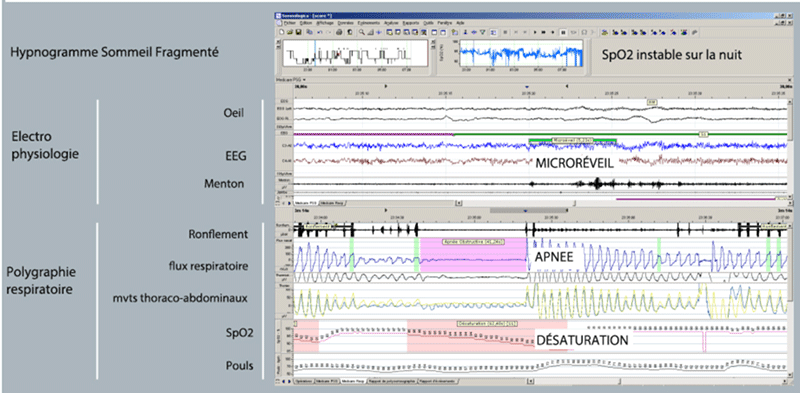800x393 pixels.
Task: Open the Affichage menu
Action: pos(325,23)
